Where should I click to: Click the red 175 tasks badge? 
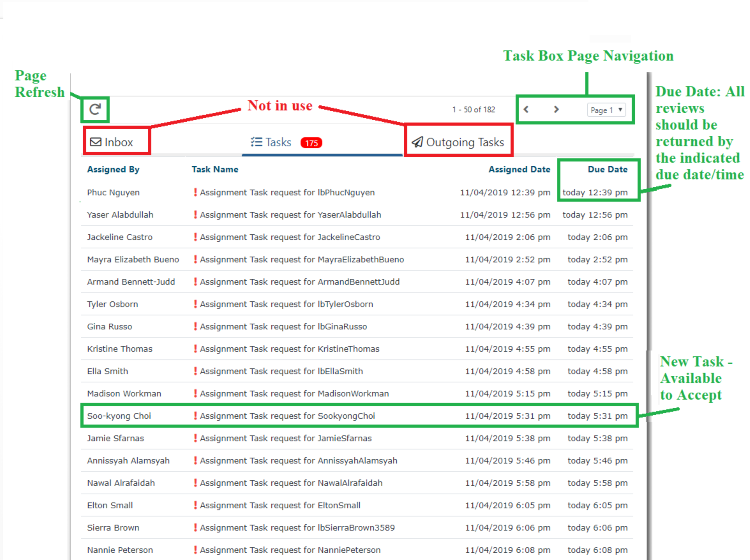(311, 143)
